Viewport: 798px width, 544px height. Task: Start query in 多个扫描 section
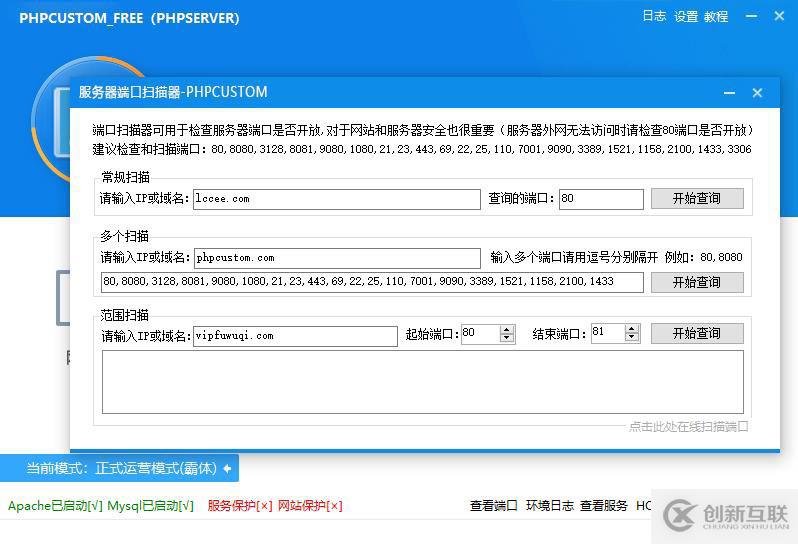[697, 282]
